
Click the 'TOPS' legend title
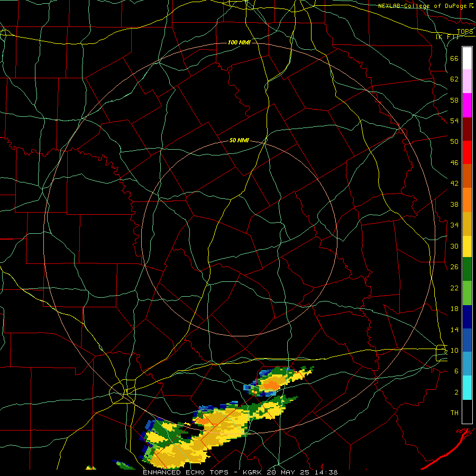click(x=465, y=32)
